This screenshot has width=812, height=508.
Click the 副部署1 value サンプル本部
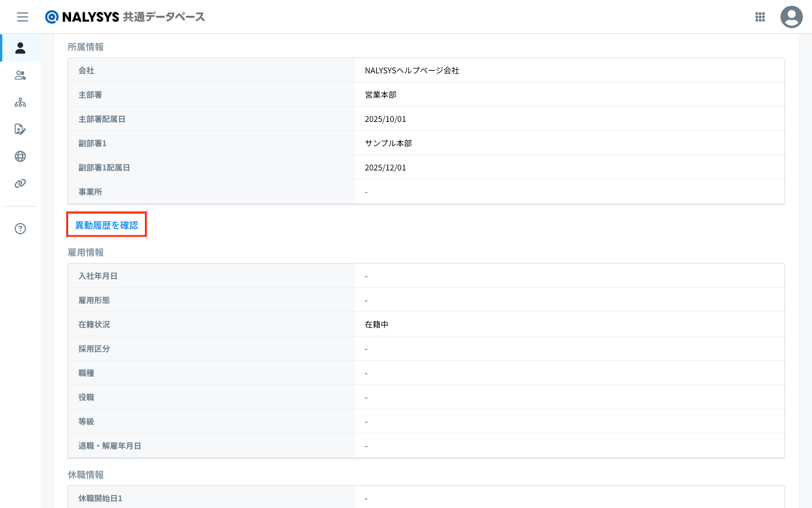389,143
